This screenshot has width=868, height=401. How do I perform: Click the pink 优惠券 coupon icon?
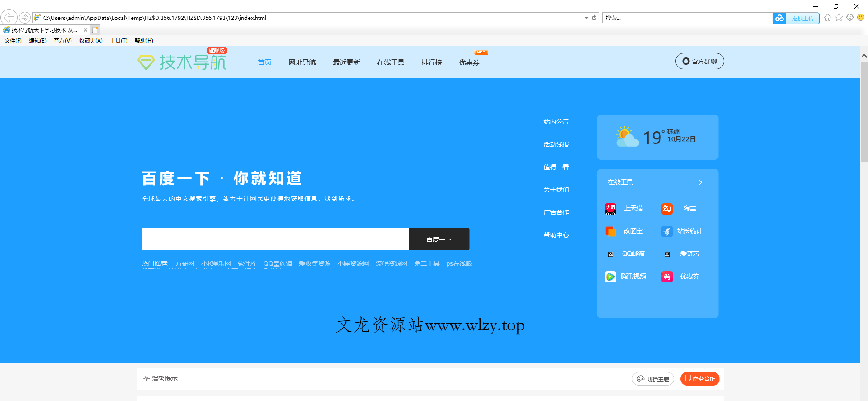point(667,277)
